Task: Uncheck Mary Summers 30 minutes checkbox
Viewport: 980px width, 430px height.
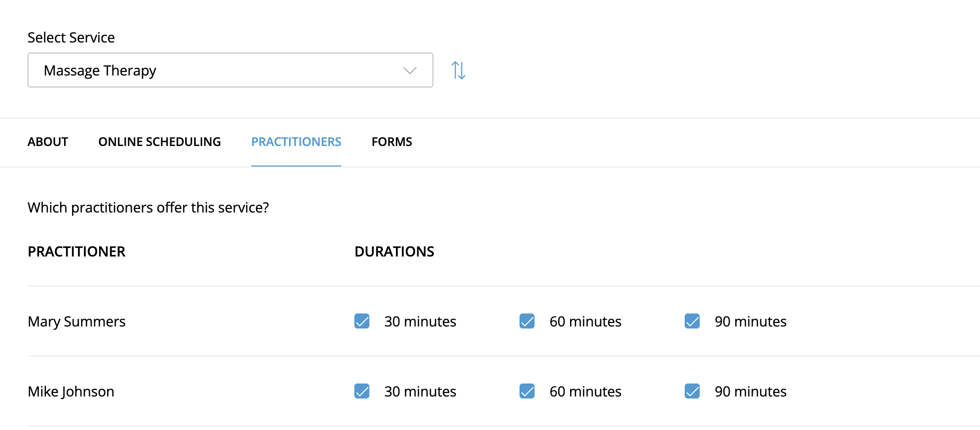Action: click(362, 321)
